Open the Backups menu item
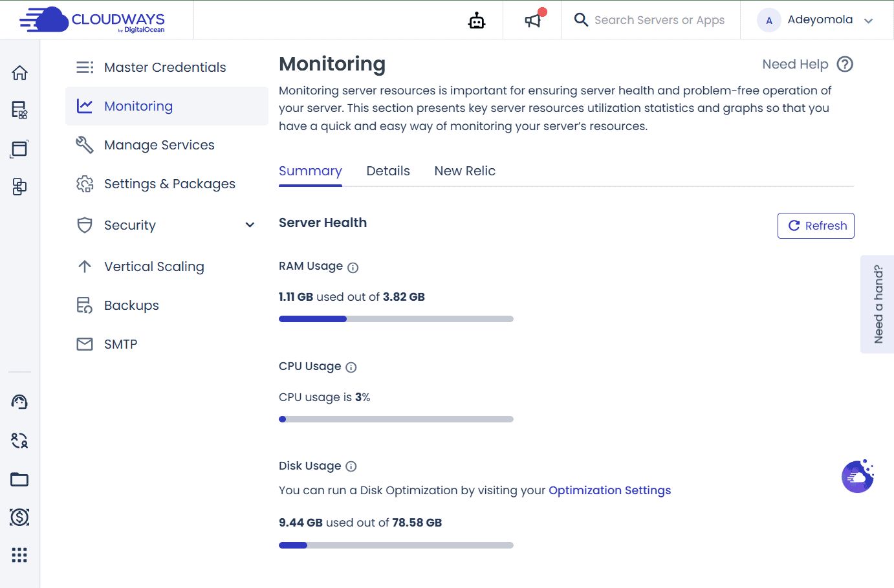 click(x=167, y=305)
